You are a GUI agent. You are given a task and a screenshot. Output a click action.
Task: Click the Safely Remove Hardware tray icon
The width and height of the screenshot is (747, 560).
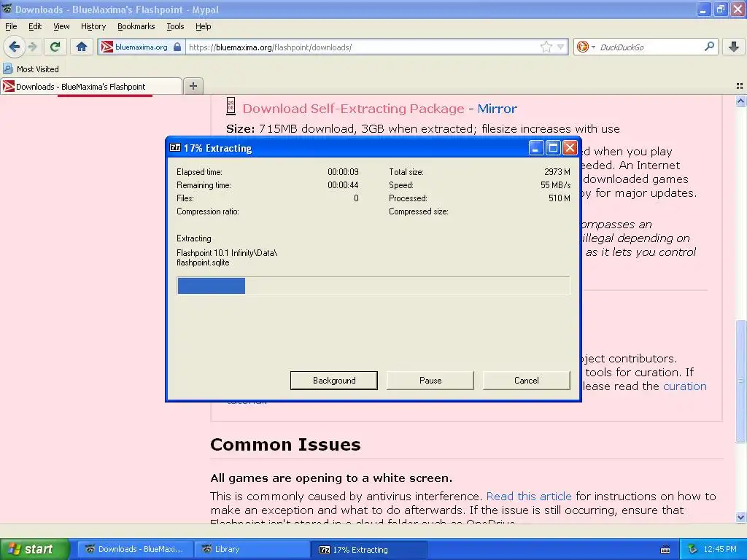693,549
